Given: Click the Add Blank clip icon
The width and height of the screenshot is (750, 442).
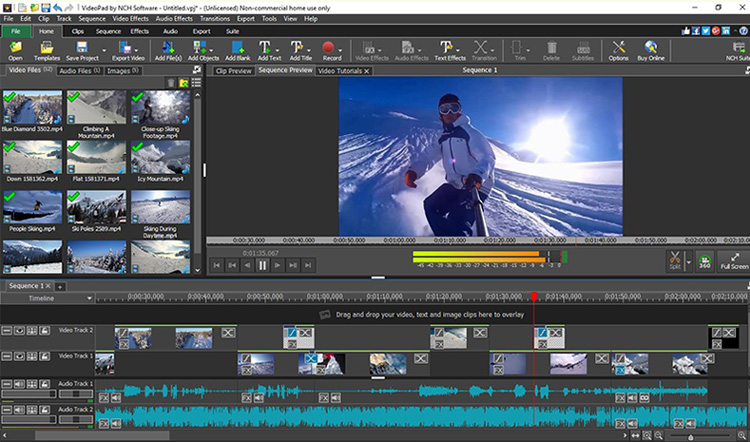Looking at the screenshot, I should point(238,51).
